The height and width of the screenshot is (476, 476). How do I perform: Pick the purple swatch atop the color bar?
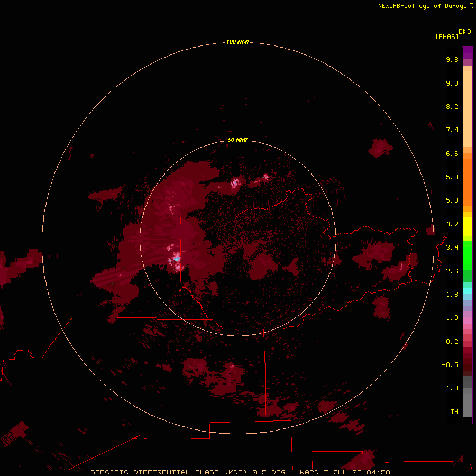[467, 53]
